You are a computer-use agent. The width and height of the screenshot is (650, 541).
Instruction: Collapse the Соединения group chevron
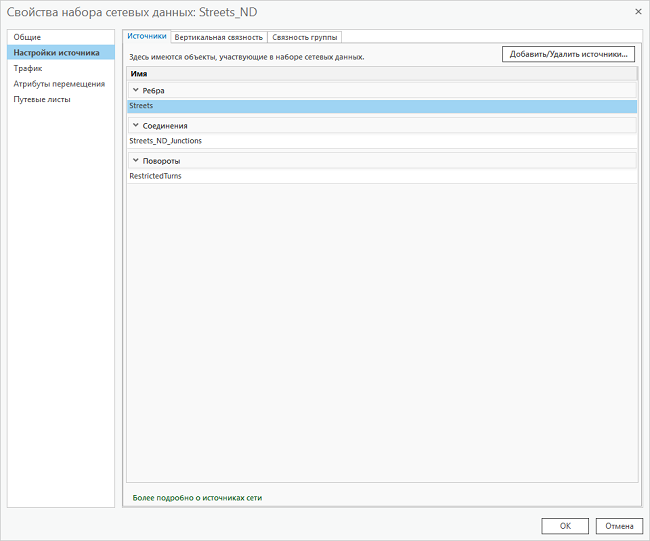pyautogui.click(x=135, y=126)
